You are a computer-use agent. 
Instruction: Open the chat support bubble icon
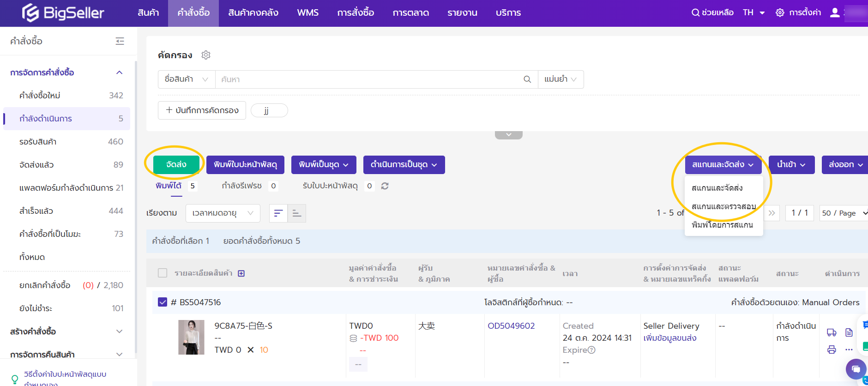(856, 369)
